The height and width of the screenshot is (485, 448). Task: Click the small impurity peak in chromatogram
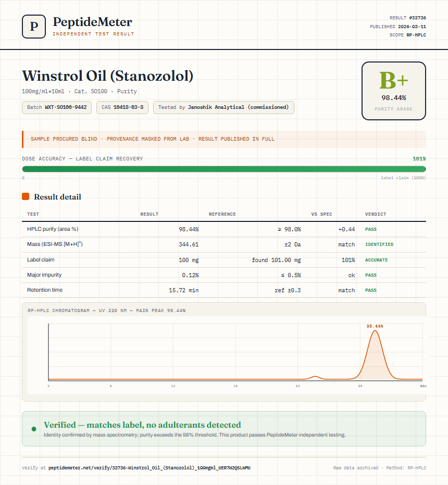coord(315,377)
